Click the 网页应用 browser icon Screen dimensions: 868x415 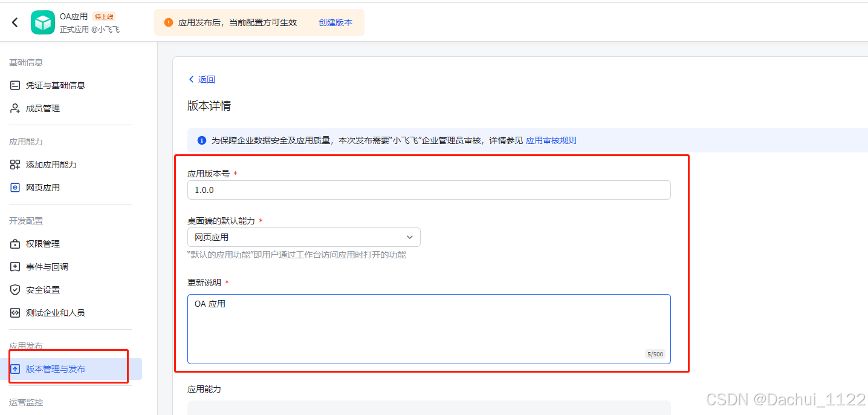click(15, 188)
